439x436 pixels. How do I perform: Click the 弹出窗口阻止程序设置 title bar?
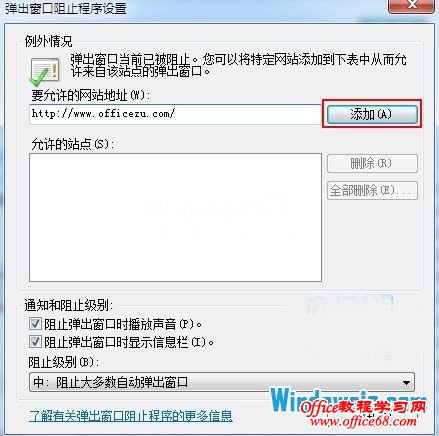click(x=195, y=8)
